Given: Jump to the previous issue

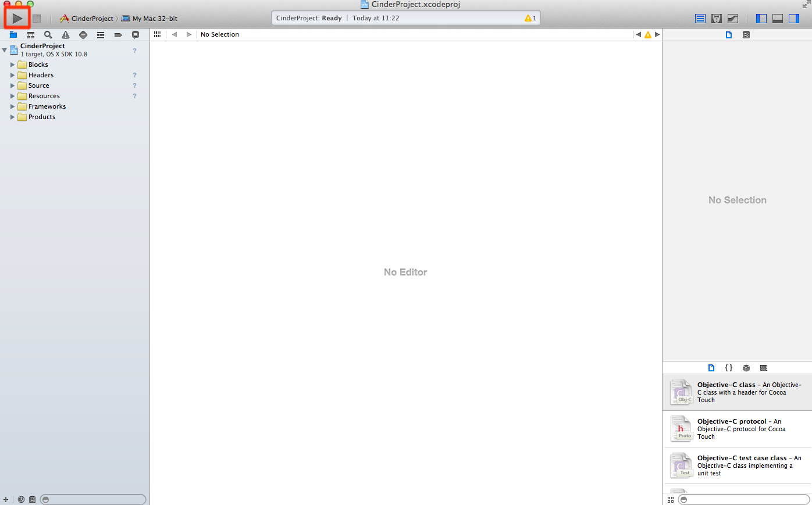Looking at the screenshot, I should (x=639, y=34).
